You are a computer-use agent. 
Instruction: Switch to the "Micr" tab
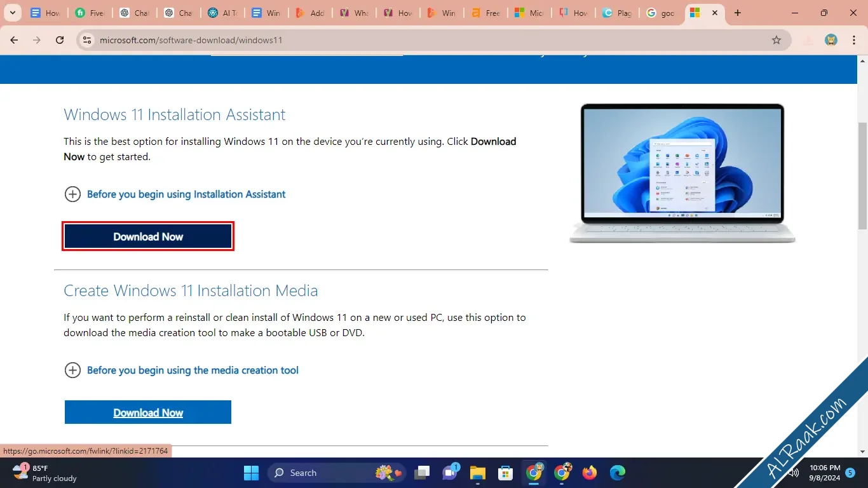coord(530,13)
